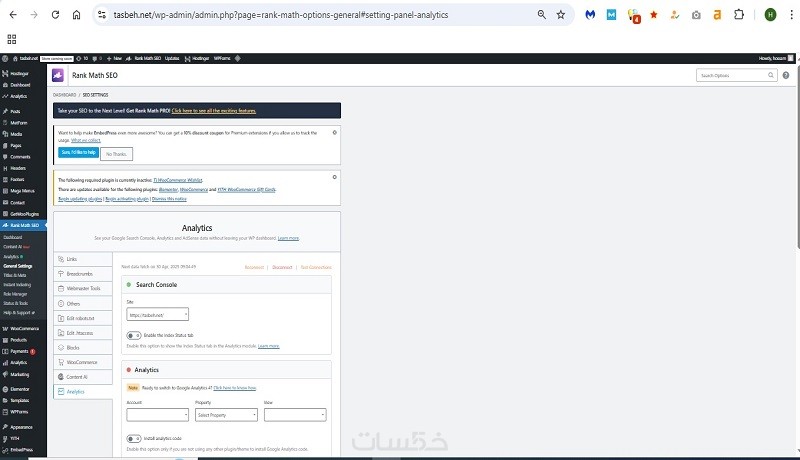Image resolution: width=800 pixels, height=460 pixels.
Task: Toggle Enable the Index Status tab
Action: (x=134, y=336)
